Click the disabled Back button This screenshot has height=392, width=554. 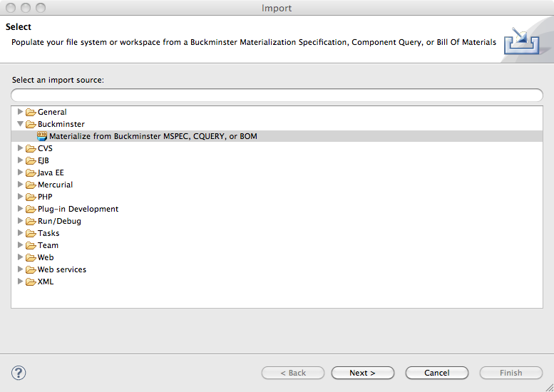click(x=293, y=373)
